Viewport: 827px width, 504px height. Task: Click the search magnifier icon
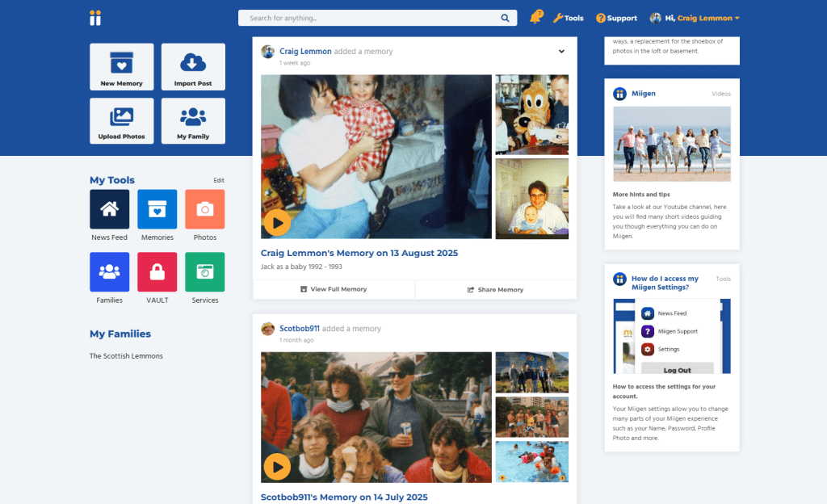click(x=505, y=18)
